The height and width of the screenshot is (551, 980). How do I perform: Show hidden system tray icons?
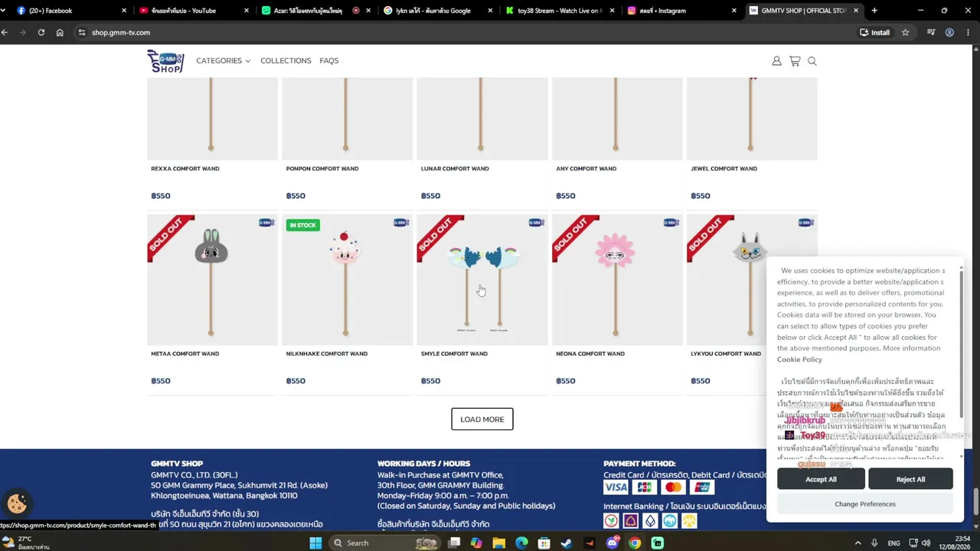pyautogui.click(x=857, y=543)
